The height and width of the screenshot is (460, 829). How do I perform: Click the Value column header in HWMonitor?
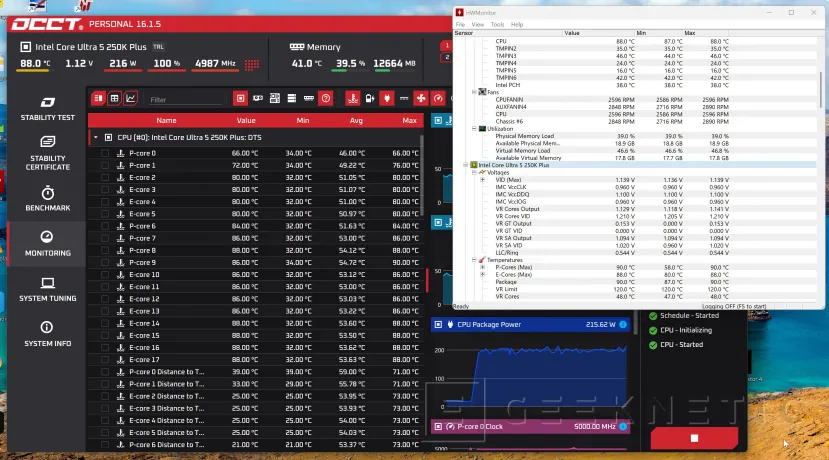click(598, 33)
